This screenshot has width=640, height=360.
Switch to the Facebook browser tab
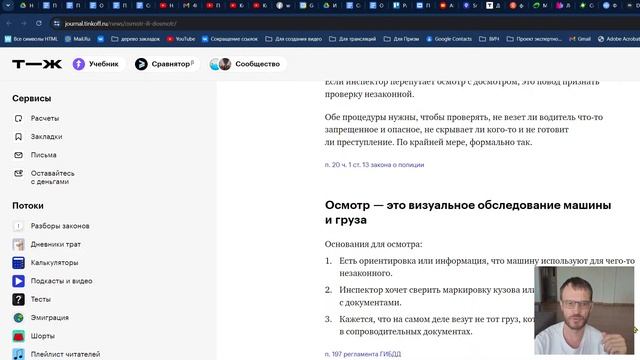[282, 5]
